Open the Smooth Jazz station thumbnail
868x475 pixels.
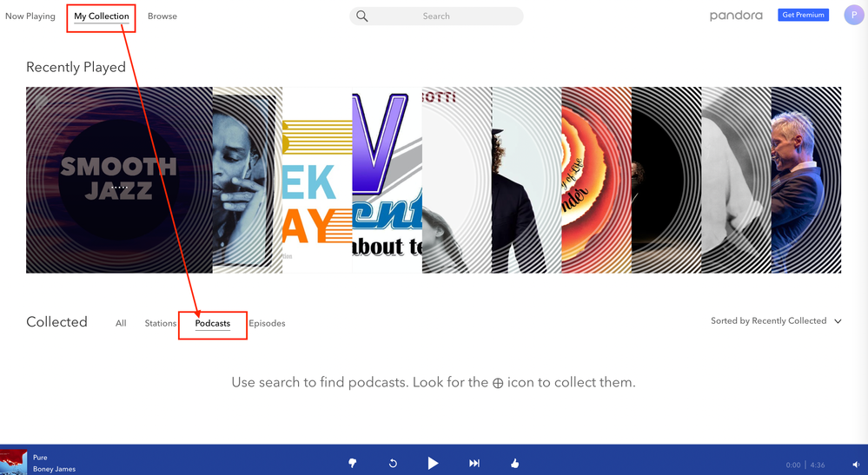118,180
